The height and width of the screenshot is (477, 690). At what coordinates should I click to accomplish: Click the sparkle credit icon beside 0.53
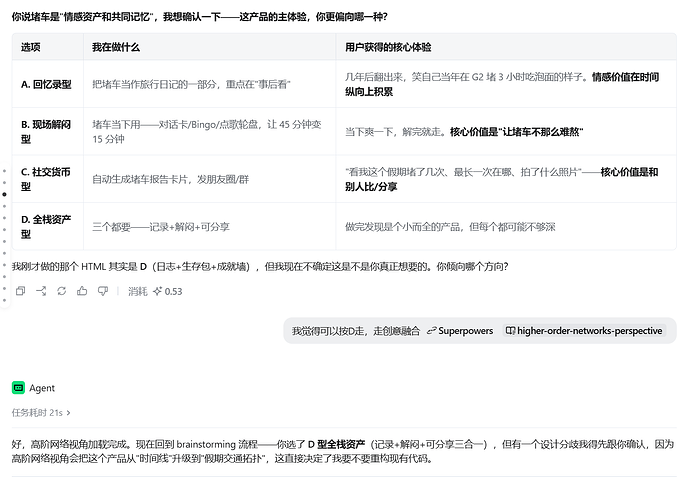(157, 291)
